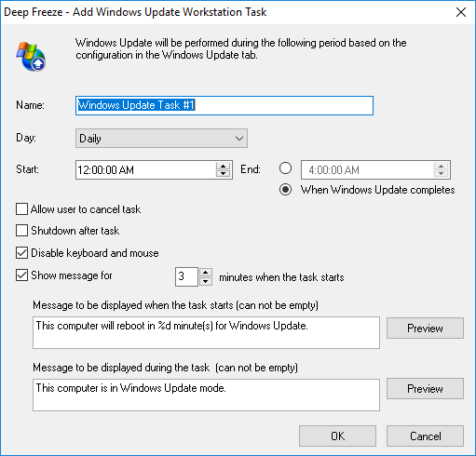
Task: Click the during-task message text box
Action: (206, 395)
